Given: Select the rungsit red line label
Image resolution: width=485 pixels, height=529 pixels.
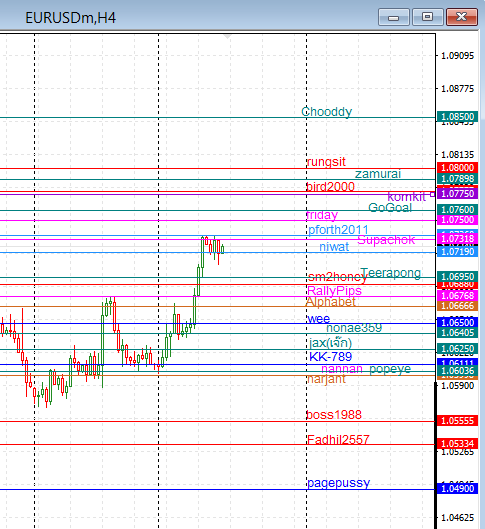Looking at the screenshot, I should coord(326,162).
